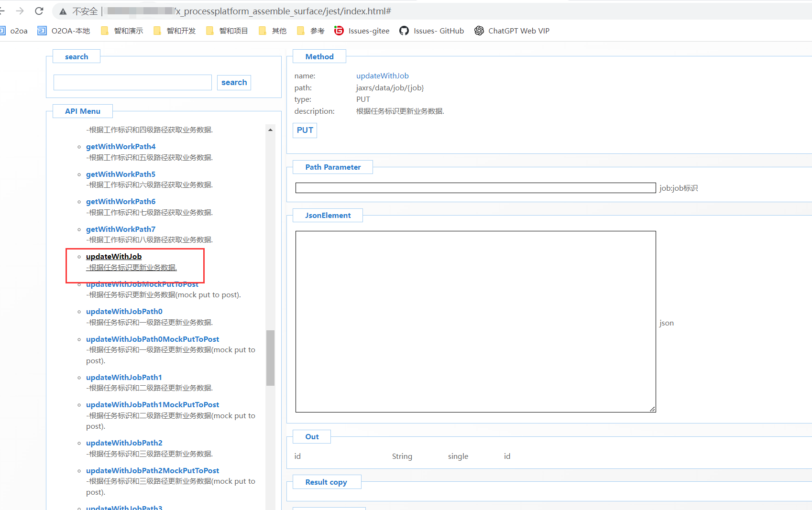Open the 智和开发 bookmark folder

tap(175, 31)
